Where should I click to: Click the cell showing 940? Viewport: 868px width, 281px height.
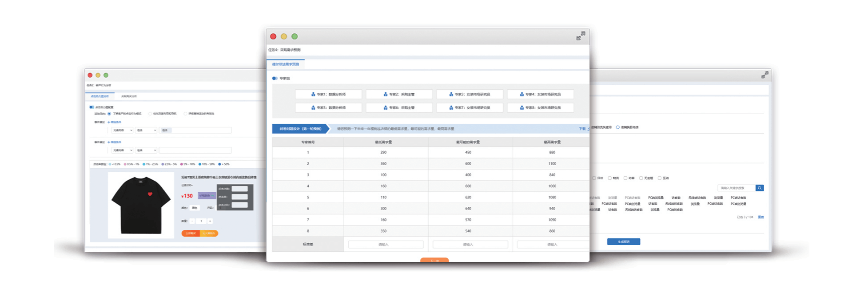(552, 209)
